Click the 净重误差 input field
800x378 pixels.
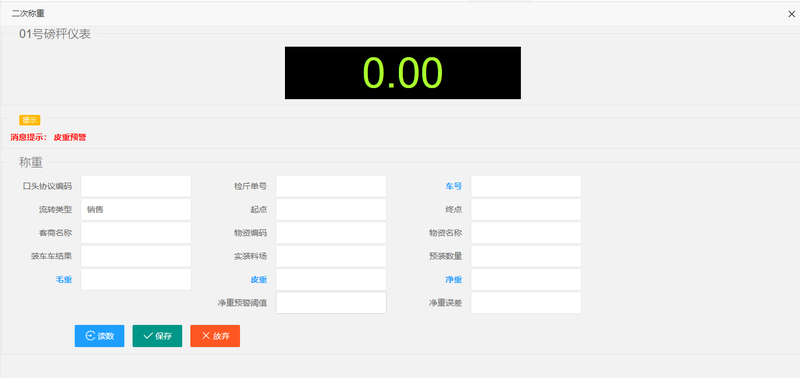point(526,303)
